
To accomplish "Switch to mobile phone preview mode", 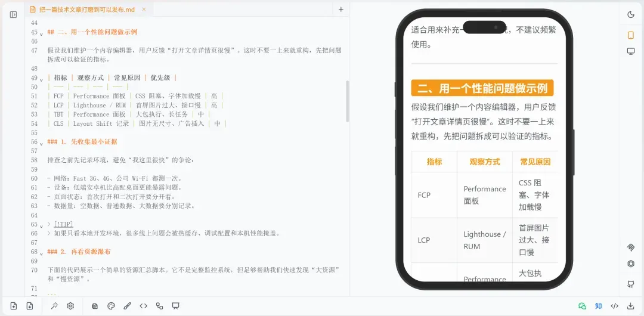I will 631,35.
